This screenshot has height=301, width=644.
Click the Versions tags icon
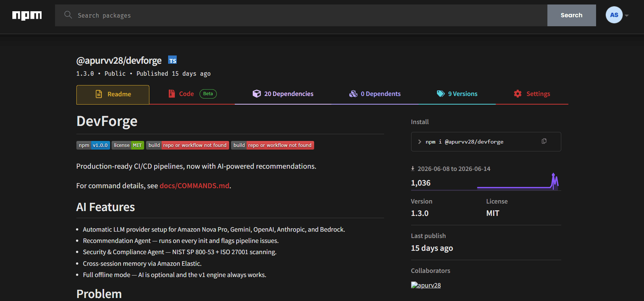(x=441, y=94)
